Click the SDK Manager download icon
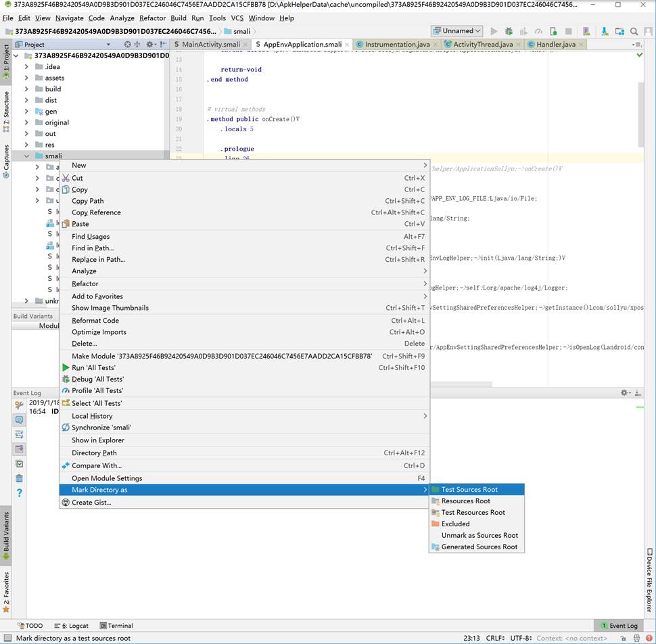The image size is (656, 644). [605, 31]
